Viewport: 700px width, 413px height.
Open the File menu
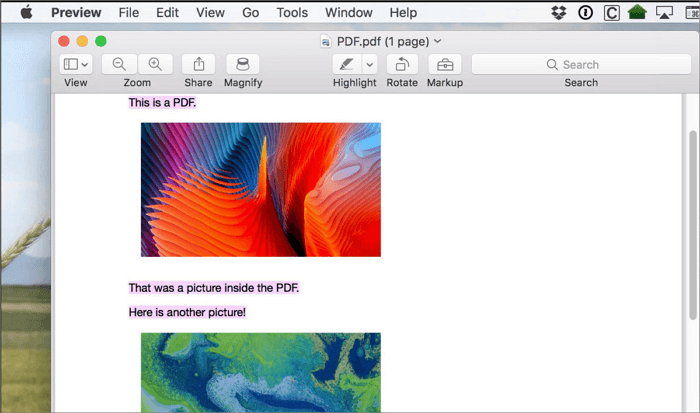pyautogui.click(x=128, y=13)
